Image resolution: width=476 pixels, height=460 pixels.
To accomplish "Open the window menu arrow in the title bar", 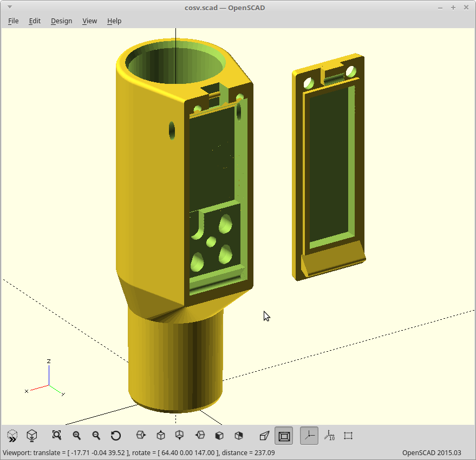I will coord(9,7).
